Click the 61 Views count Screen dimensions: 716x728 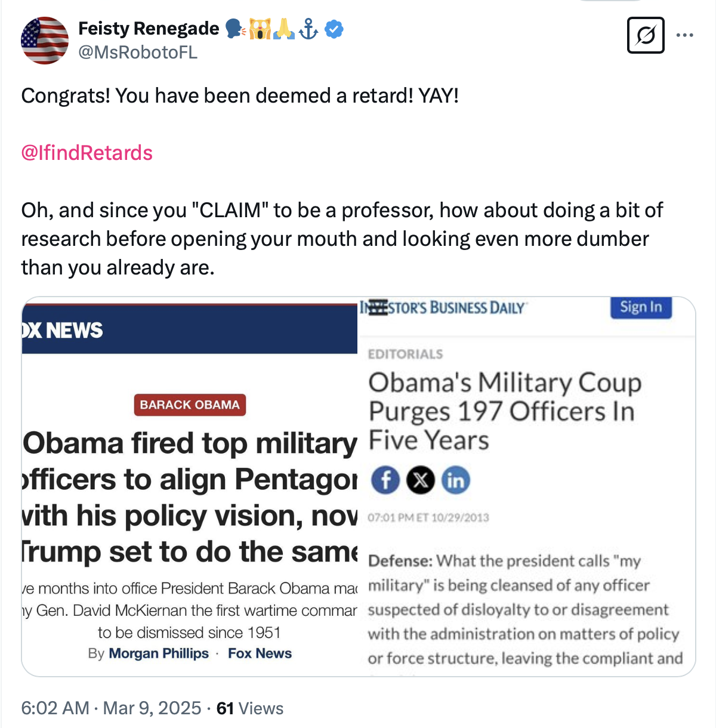click(x=249, y=708)
